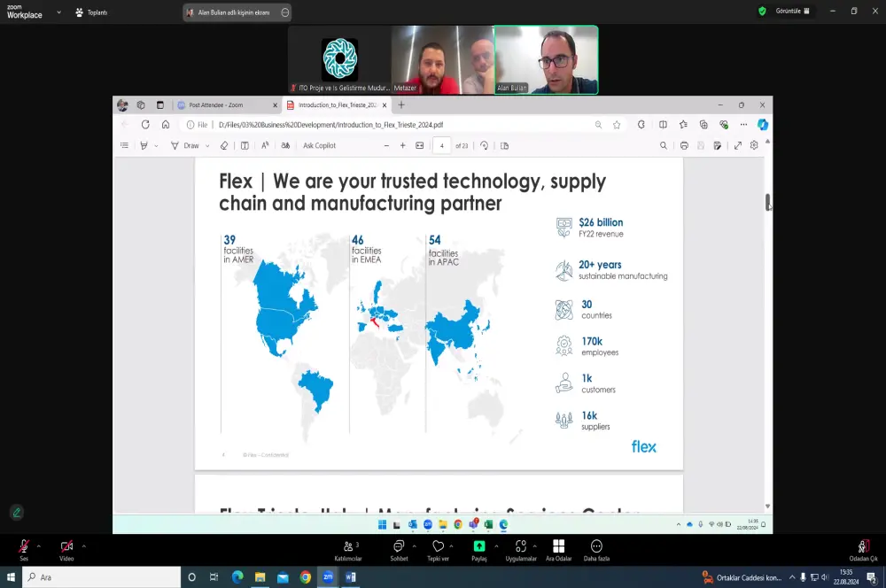Expand share options arrow beside Paylaş
This screenshot has width=886, height=588.
(x=496, y=546)
